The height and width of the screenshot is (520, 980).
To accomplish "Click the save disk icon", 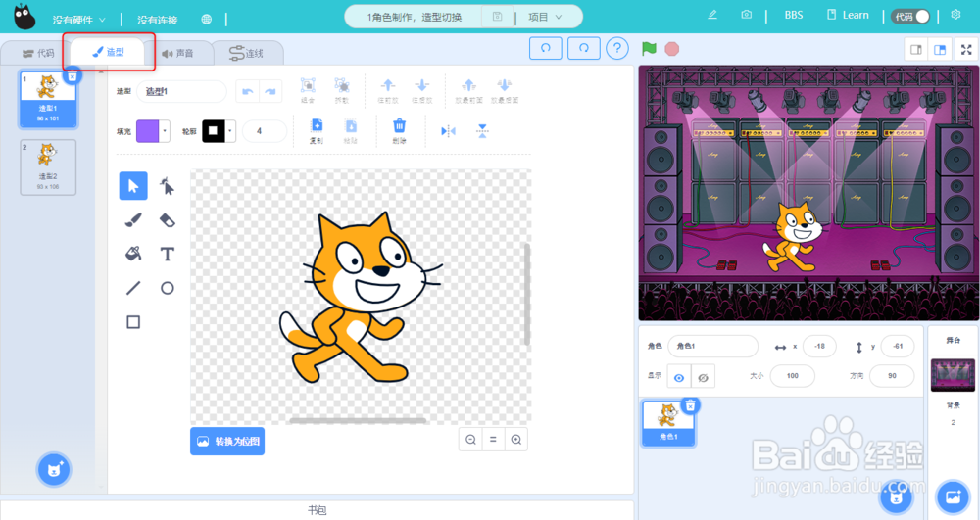I will pyautogui.click(x=498, y=17).
